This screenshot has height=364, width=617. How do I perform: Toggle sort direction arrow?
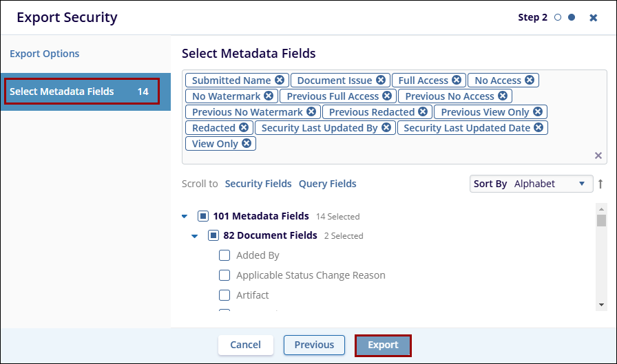(600, 184)
